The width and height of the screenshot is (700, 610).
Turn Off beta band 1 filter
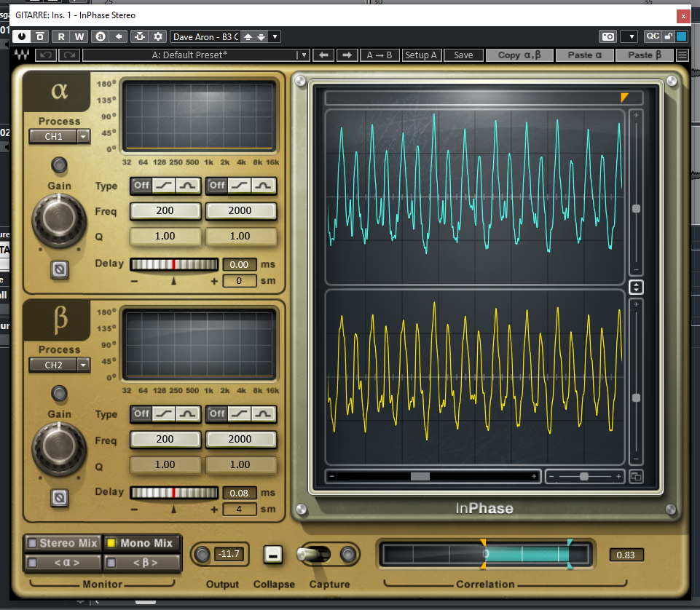pyautogui.click(x=141, y=414)
